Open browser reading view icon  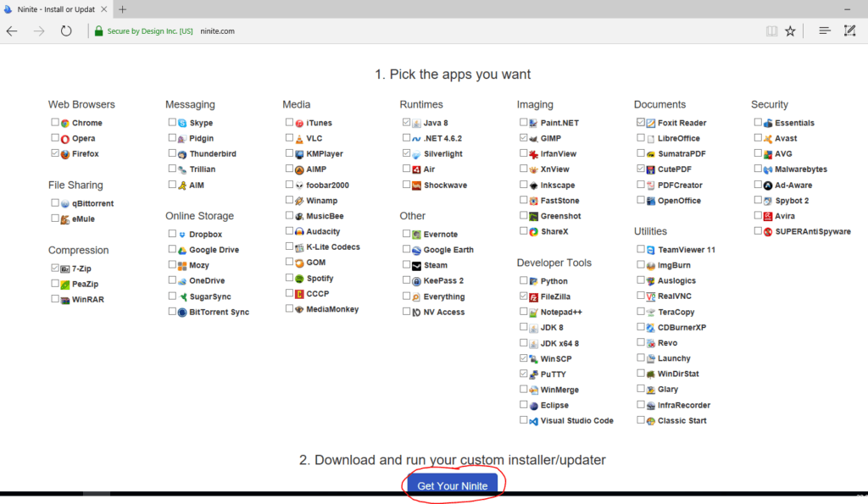coord(771,31)
